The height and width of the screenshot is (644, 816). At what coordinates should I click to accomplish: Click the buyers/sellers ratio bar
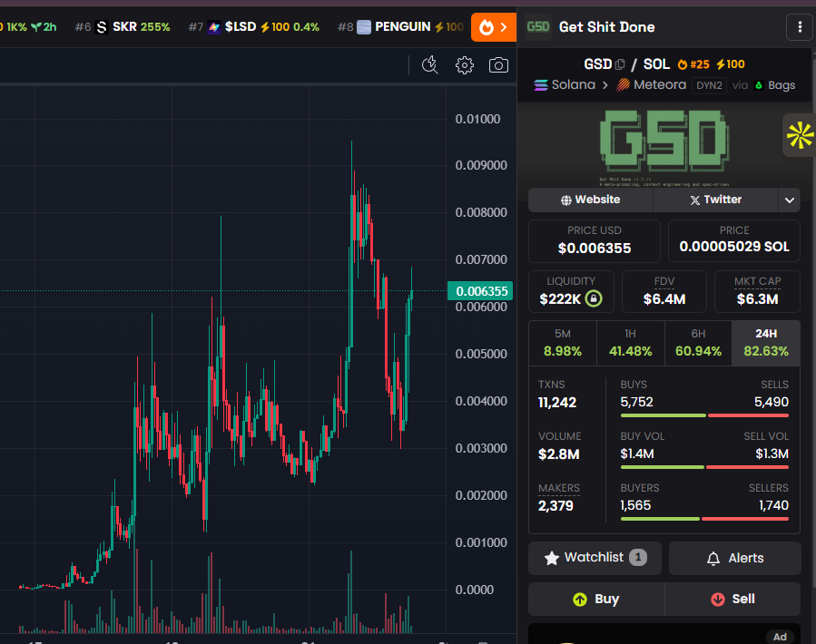click(704, 519)
